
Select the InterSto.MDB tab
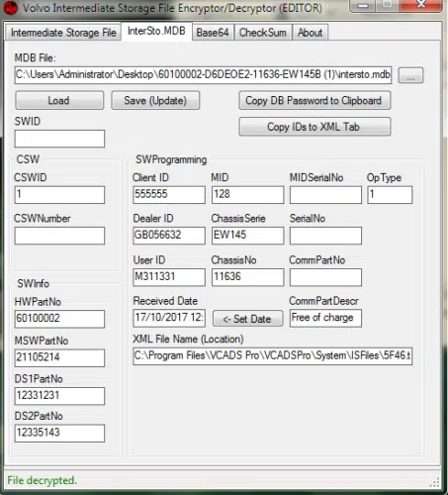(156, 32)
